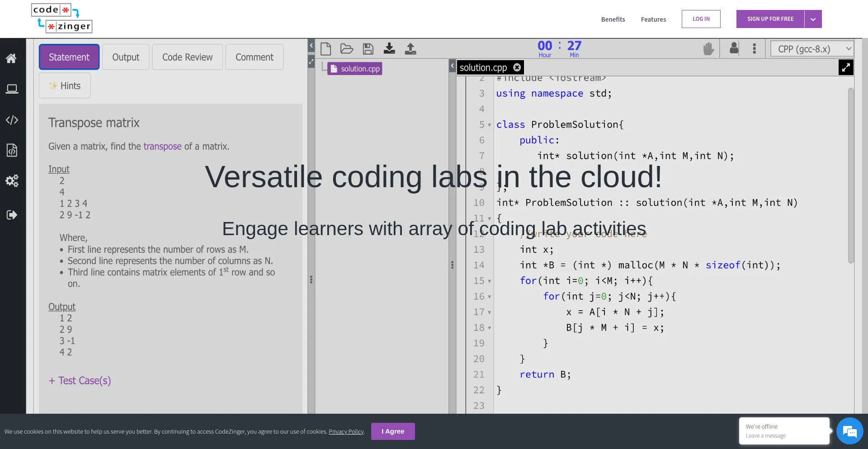This screenshot has width=868, height=449.
Task: Click the user profile icon in toolbar
Action: click(x=734, y=48)
